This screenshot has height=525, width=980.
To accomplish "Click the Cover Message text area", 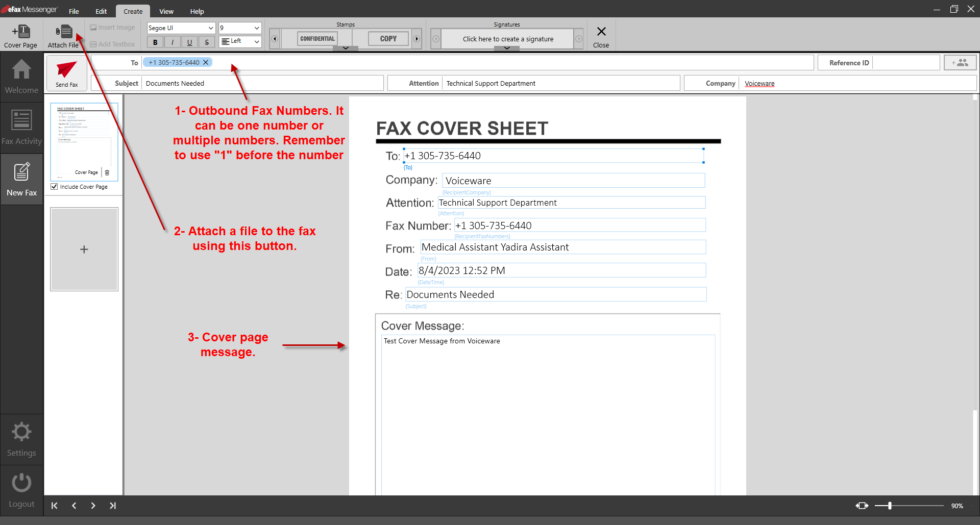I will point(548,414).
